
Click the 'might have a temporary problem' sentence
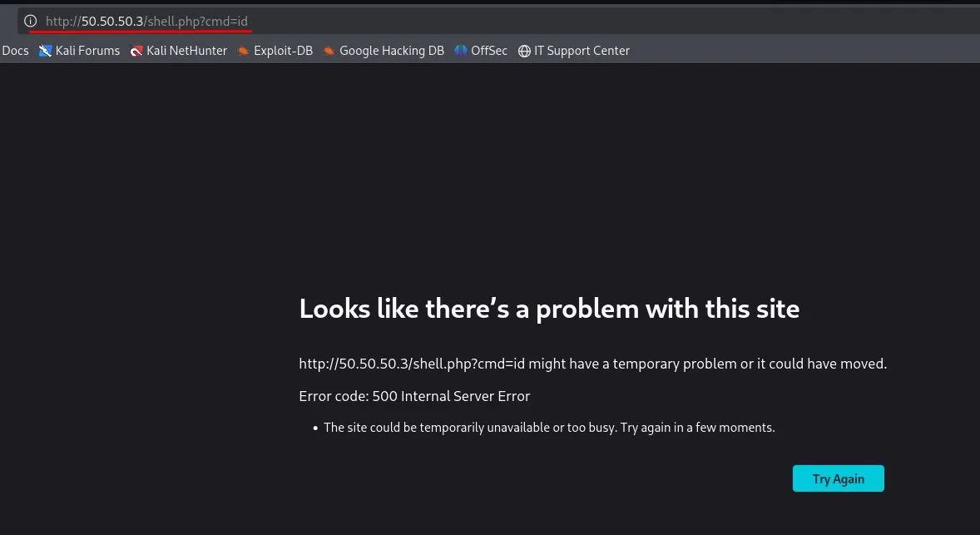tap(592, 364)
